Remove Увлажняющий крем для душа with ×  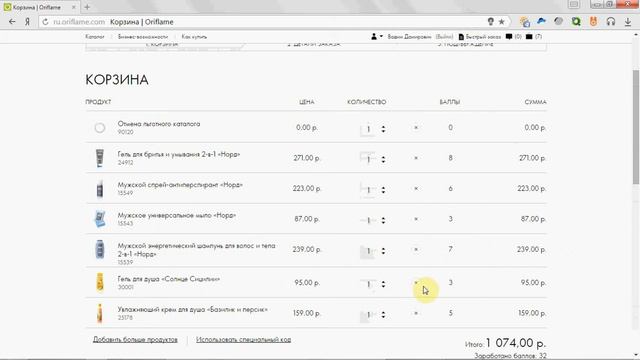tap(416, 313)
